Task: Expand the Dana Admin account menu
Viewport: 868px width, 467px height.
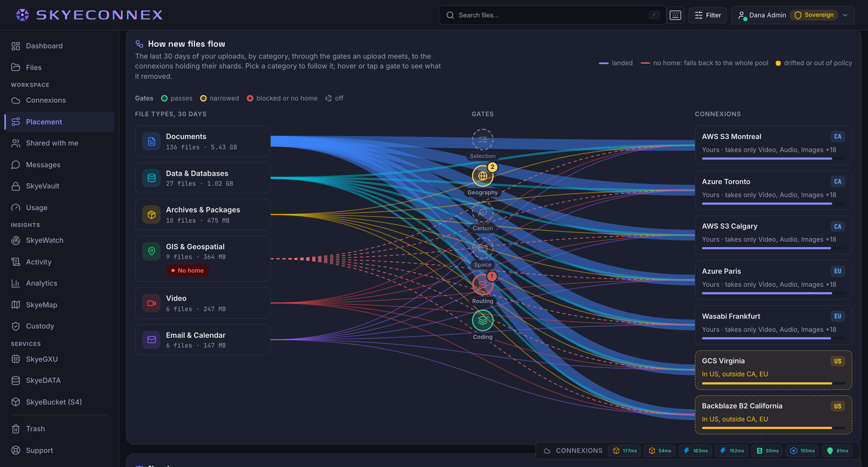Action: coord(793,15)
